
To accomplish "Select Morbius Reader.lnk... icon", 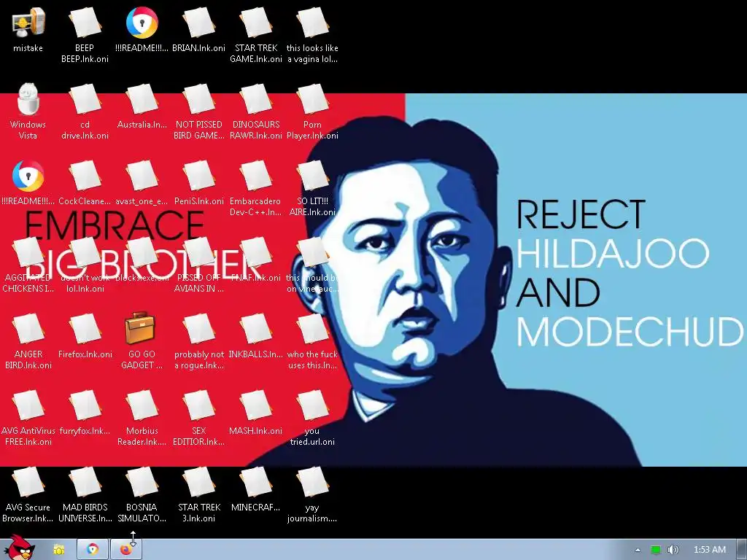I will [x=142, y=406].
